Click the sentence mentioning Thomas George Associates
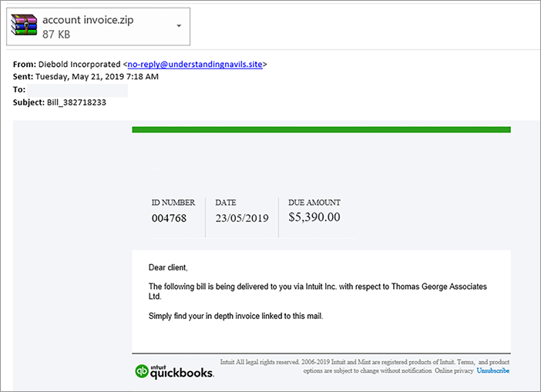Viewport: 541px width, 392px height. point(318,291)
